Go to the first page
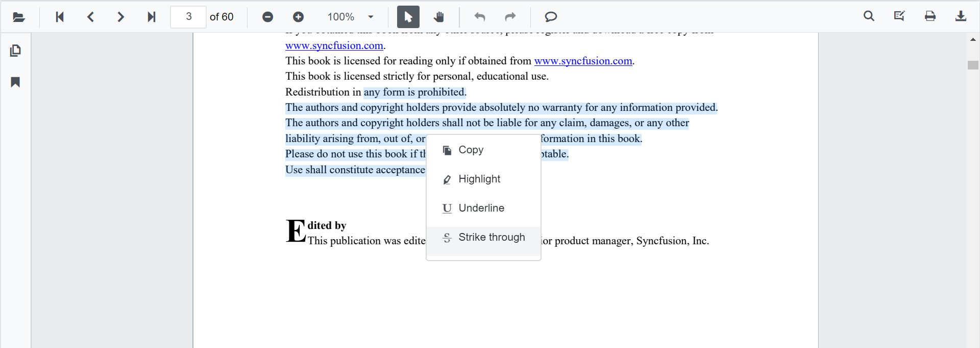The height and width of the screenshot is (348, 980). [x=60, y=17]
